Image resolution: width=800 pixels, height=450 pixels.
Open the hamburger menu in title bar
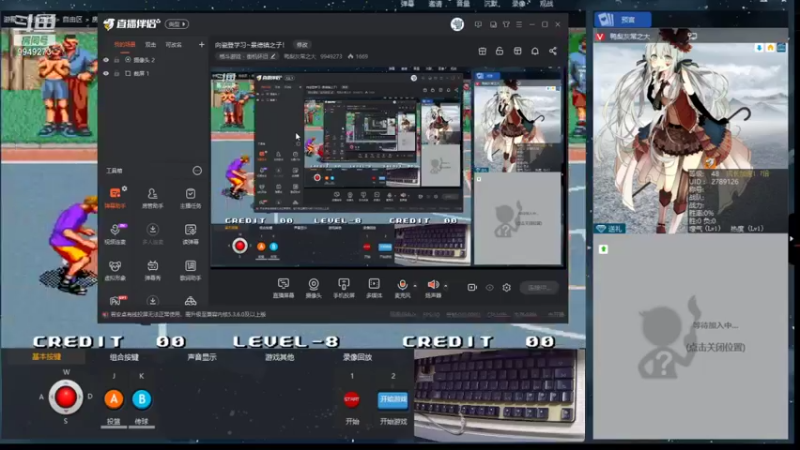[519, 24]
